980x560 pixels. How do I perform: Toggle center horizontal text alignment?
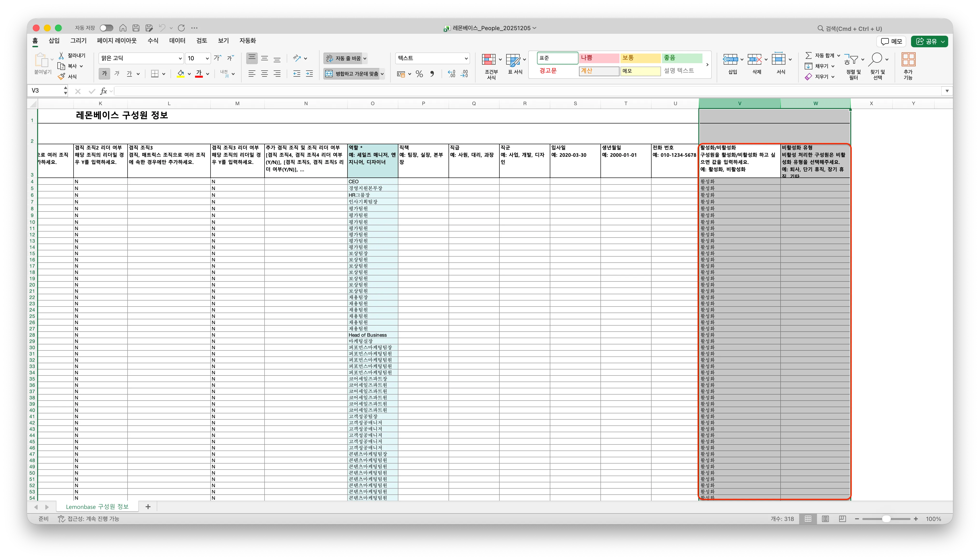point(265,74)
